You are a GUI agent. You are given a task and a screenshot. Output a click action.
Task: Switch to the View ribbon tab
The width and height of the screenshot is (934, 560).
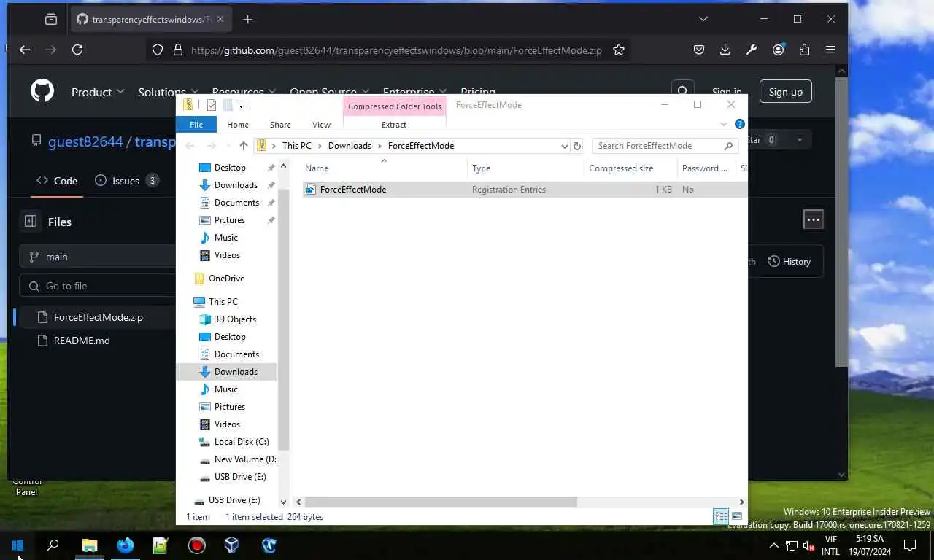(x=321, y=125)
